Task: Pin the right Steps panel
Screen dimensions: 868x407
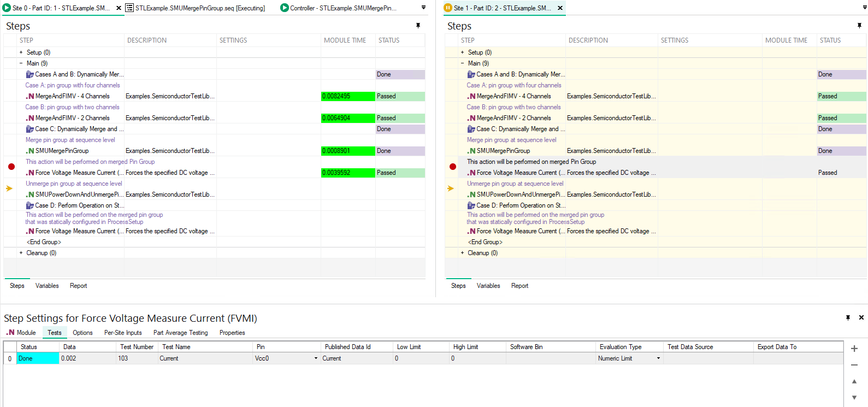Action: pyautogui.click(x=859, y=26)
